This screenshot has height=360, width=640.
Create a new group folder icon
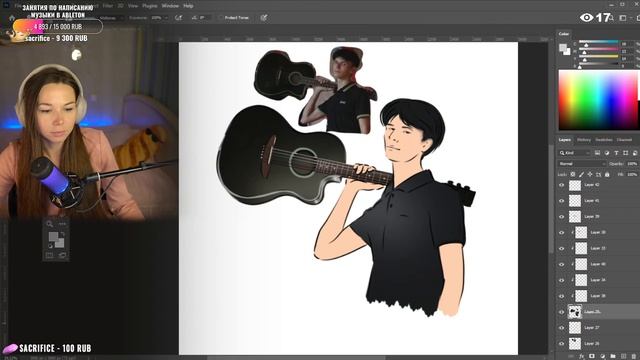[613, 356]
